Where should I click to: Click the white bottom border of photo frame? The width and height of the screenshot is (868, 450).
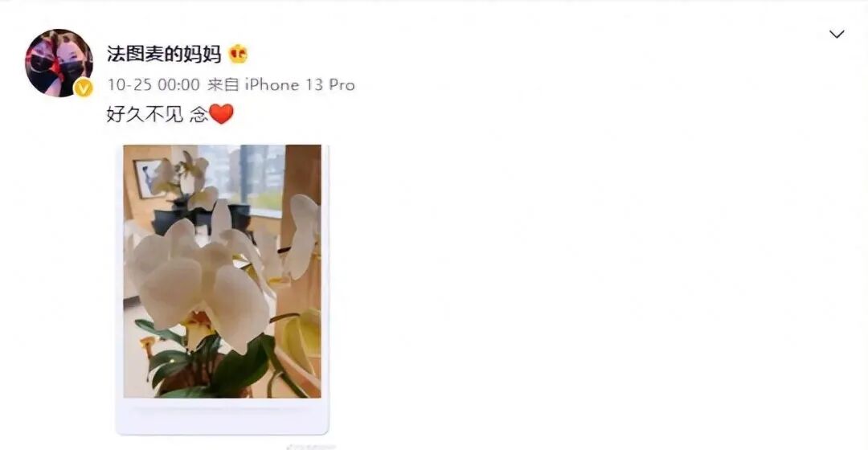click(x=222, y=415)
